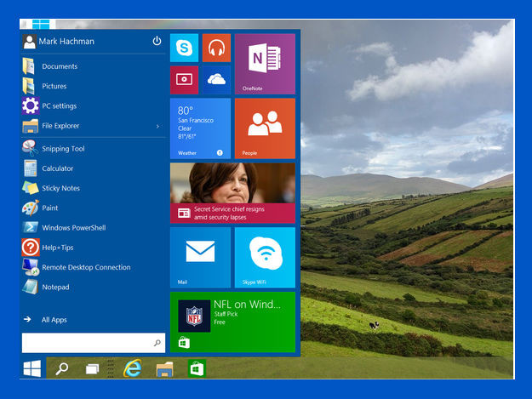Open the OneDrive cloud tile

pyautogui.click(x=216, y=80)
